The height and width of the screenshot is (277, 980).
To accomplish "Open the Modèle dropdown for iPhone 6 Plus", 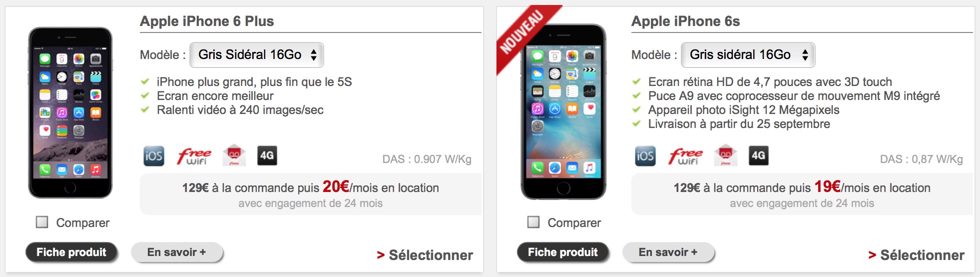I will [257, 55].
